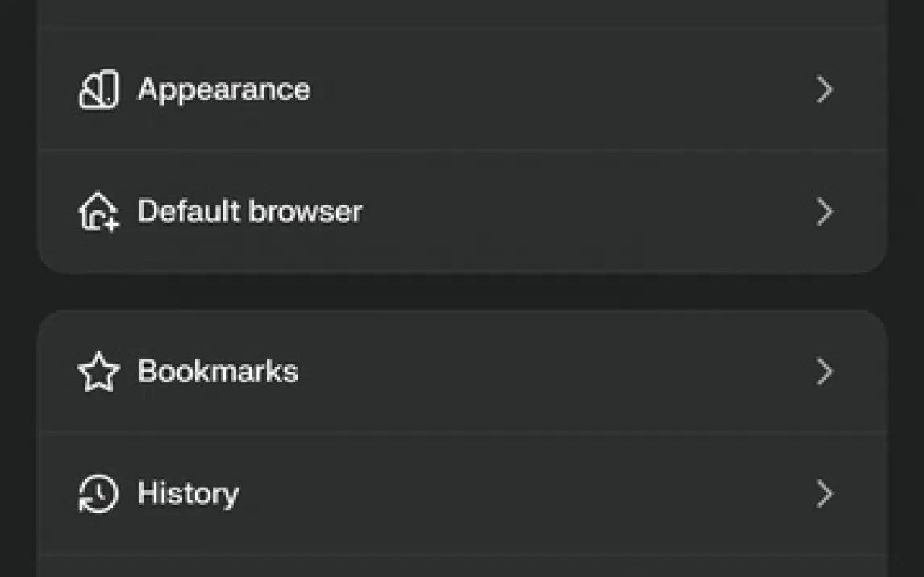Screen dimensions: 924x577
Task: Click the partially visible row above Appearance
Action: click(x=462, y=13)
